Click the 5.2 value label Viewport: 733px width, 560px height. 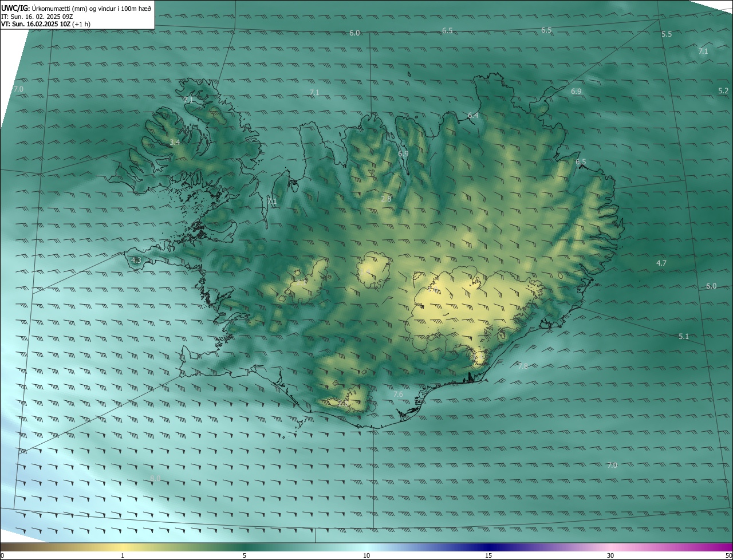coord(723,91)
